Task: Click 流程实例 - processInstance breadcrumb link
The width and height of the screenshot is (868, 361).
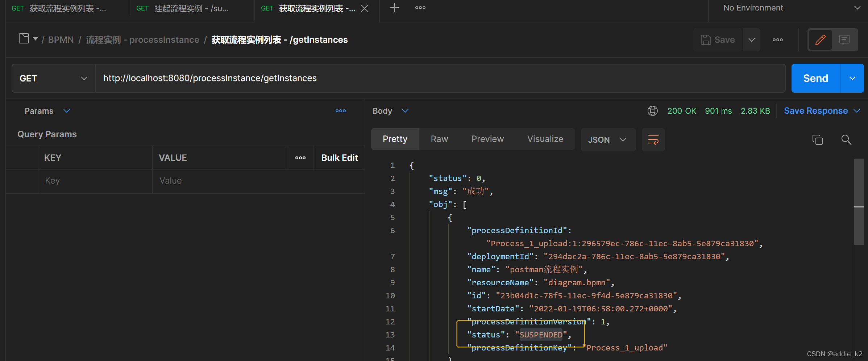Action: click(x=142, y=40)
